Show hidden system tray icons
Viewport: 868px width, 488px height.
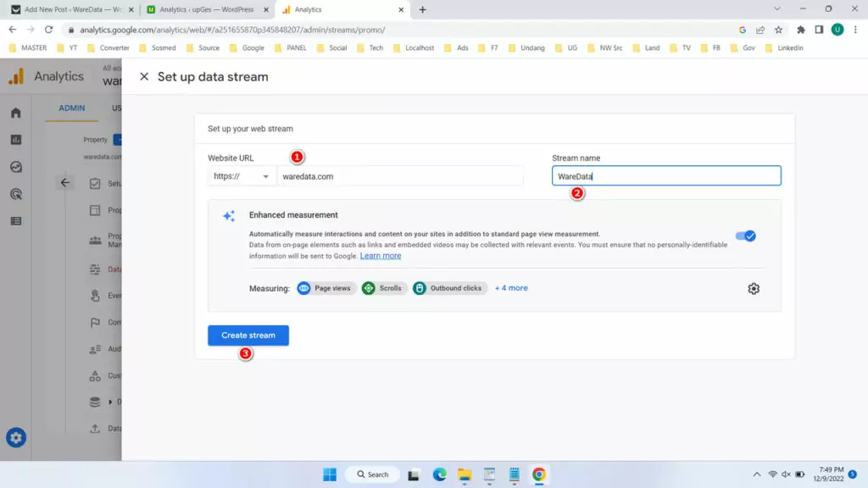[x=757, y=474]
